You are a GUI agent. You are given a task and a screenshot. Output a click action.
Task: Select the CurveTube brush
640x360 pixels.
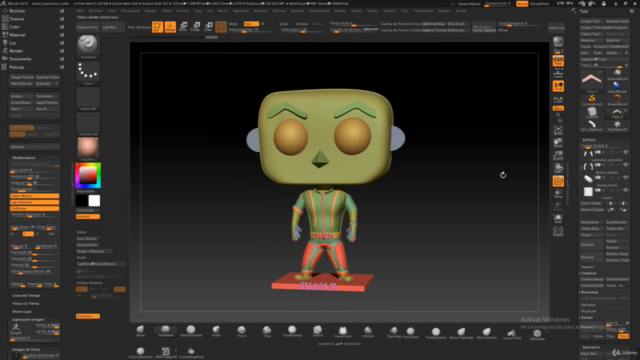[x=342, y=331]
